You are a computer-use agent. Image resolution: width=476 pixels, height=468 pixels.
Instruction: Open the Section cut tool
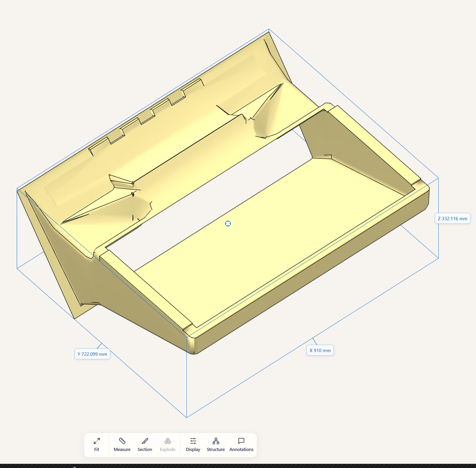click(x=145, y=445)
